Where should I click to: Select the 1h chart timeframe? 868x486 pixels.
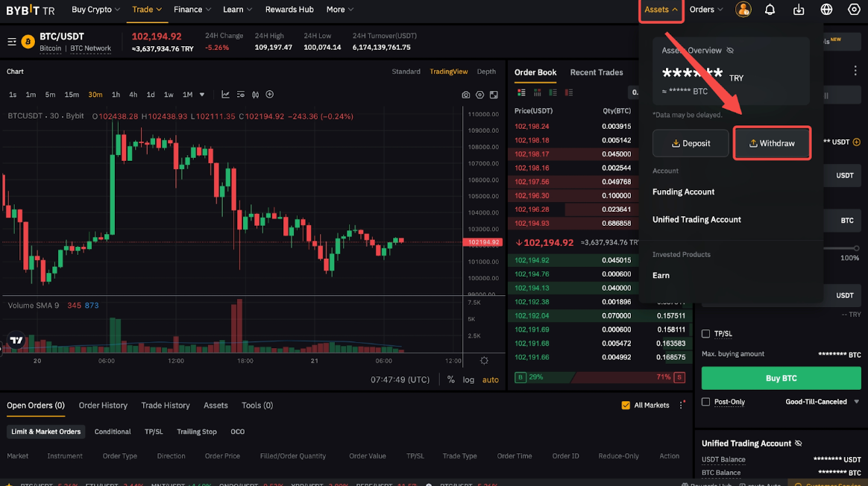116,95
